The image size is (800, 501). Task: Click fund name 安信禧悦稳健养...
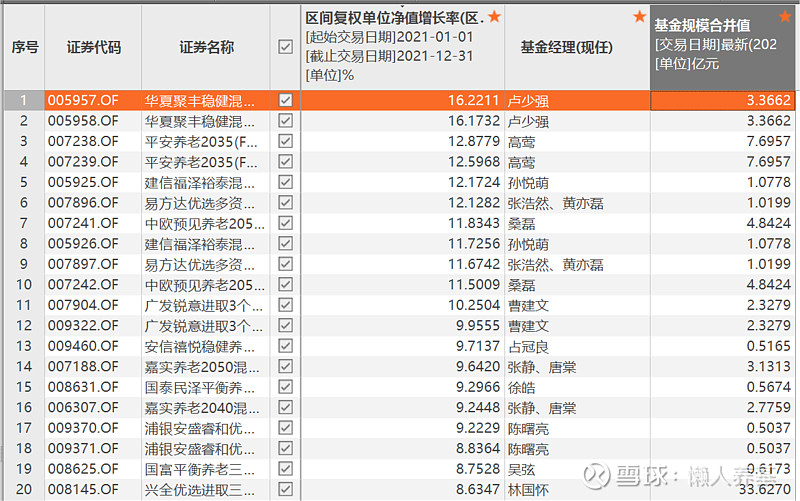click(199, 346)
